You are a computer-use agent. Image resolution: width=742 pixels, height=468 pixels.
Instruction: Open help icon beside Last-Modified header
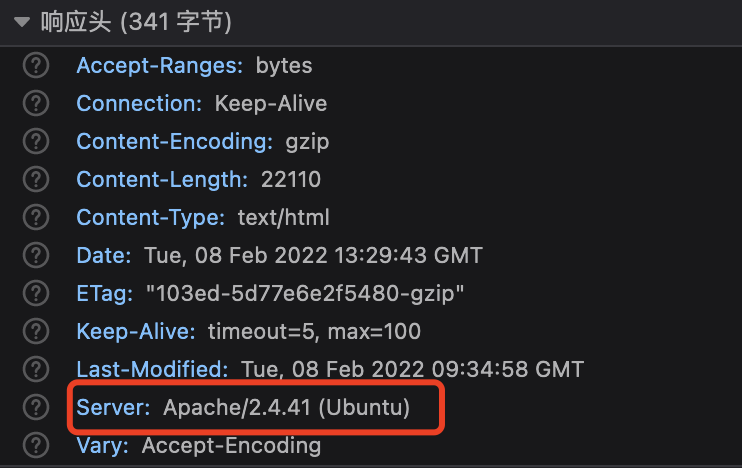tap(36, 369)
